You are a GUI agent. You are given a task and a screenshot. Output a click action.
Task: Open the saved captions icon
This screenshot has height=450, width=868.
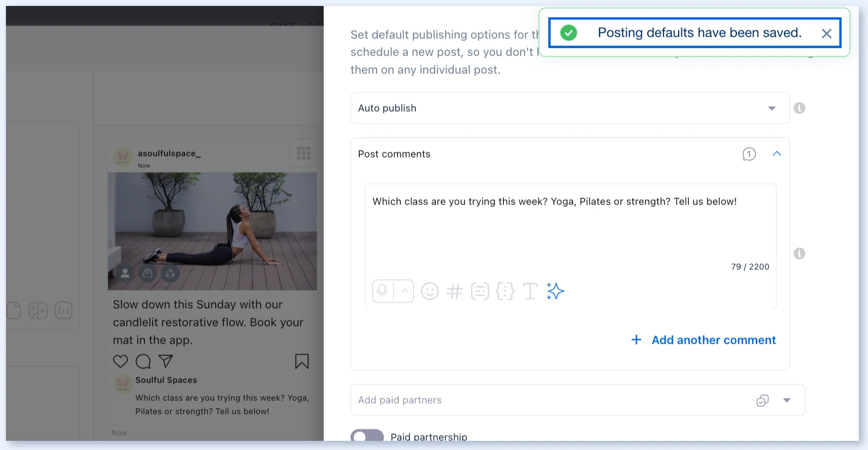[x=480, y=291]
